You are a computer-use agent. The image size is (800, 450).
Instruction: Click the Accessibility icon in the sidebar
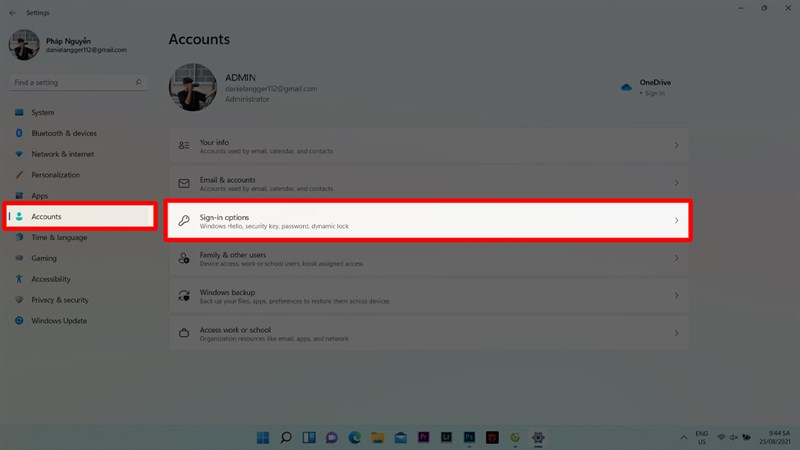pos(19,279)
